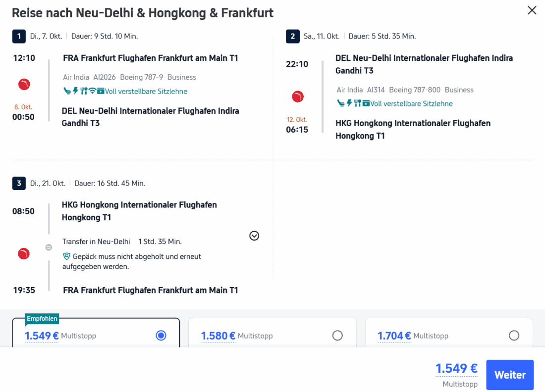Image resolution: width=545 pixels, height=392 pixels.
Task: Select the 1.580 € Multistopp fare option
Action: (337, 336)
